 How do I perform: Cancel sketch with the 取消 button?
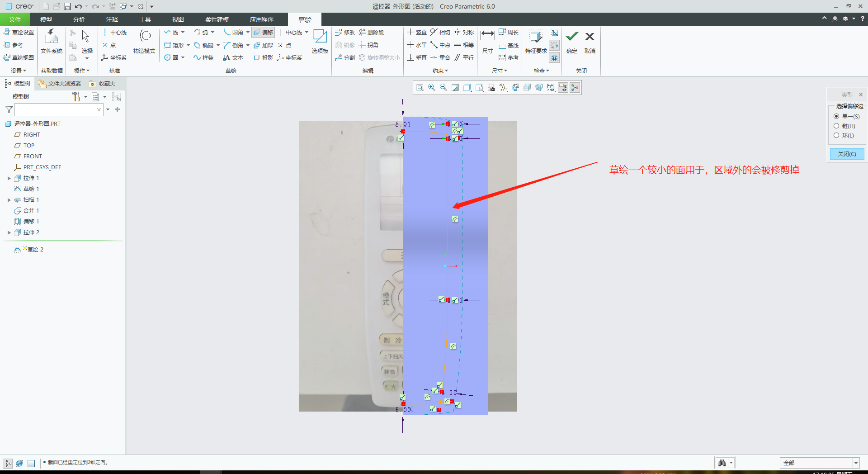590,42
